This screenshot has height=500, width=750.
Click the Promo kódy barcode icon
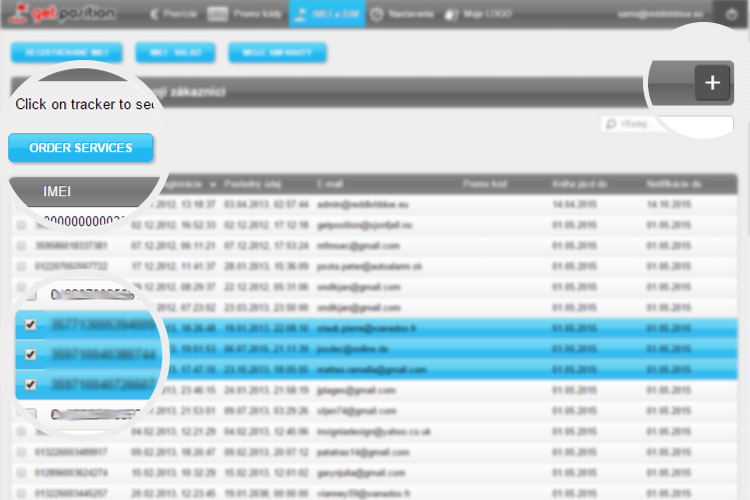[217, 14]
